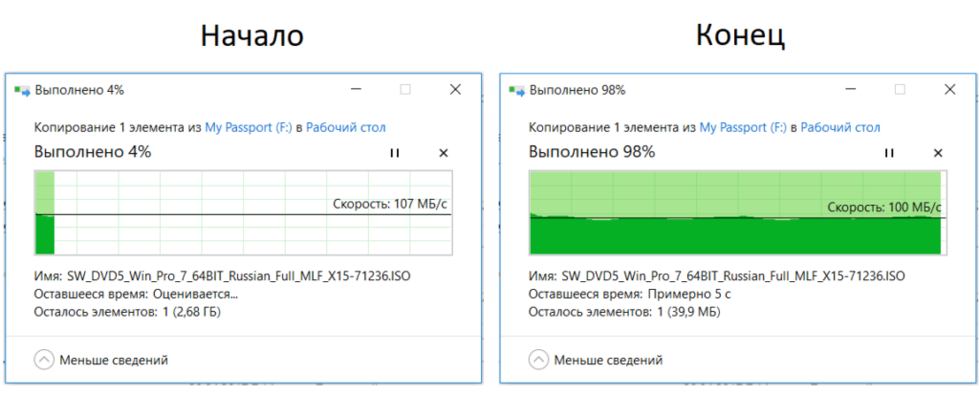Screen dimensions: 979x396
Task: Open My Passport (F:) link in right dialog
Action: [743, 128]
